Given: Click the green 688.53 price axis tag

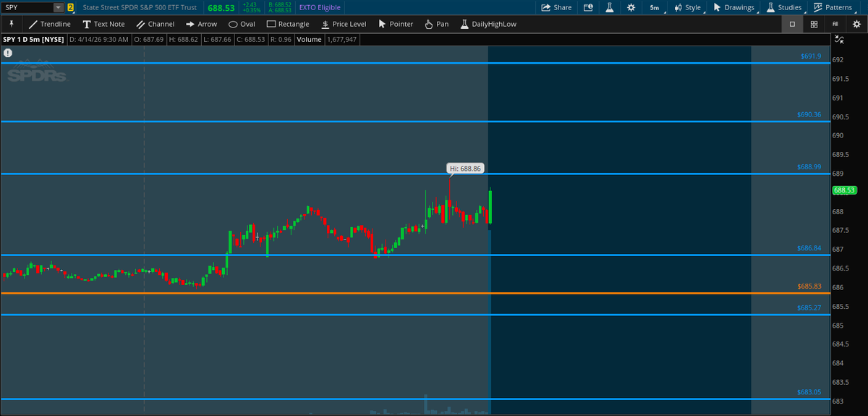Looking at the screenshot, I should [x=843, y=191].
